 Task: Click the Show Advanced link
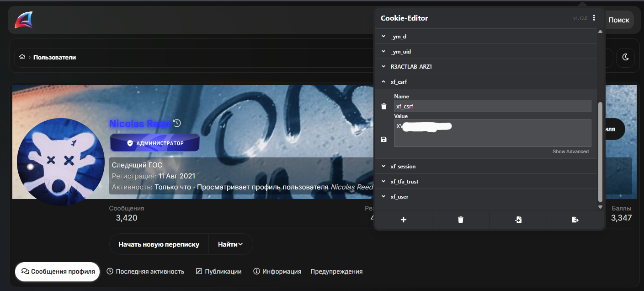(570, 151)
